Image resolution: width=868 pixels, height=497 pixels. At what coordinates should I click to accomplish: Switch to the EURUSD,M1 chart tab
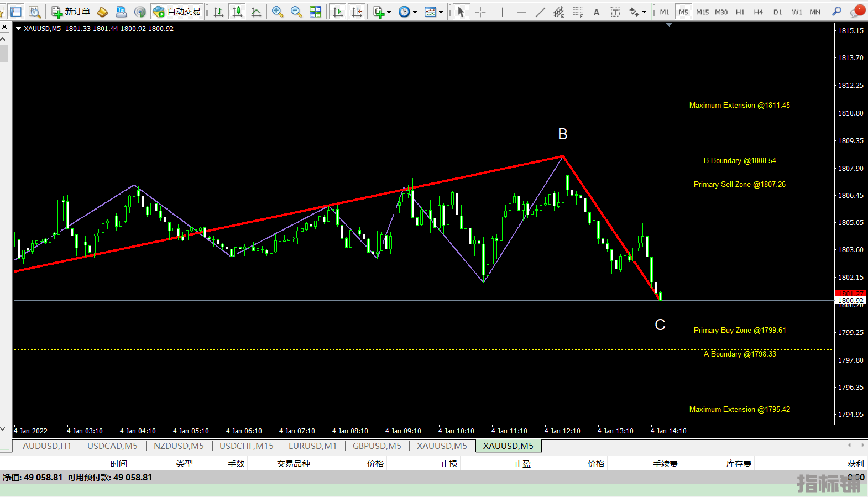[312, 446]
